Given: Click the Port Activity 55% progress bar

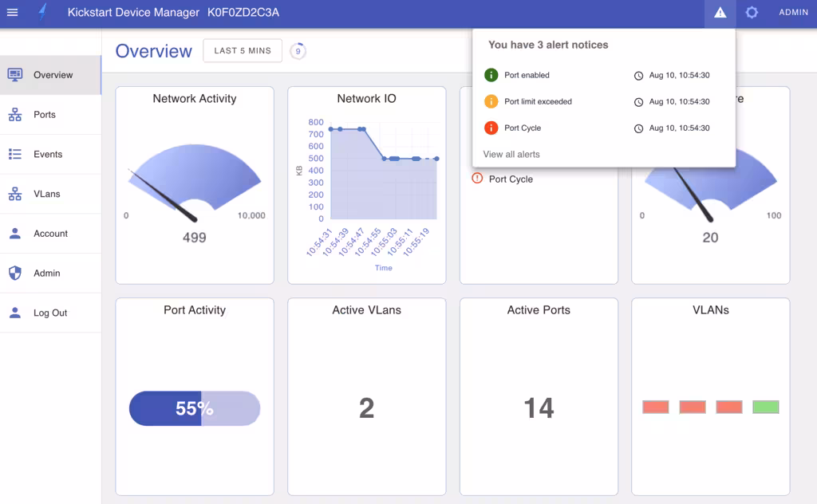Looking at the screenshot, I should (x=195, y=408).
